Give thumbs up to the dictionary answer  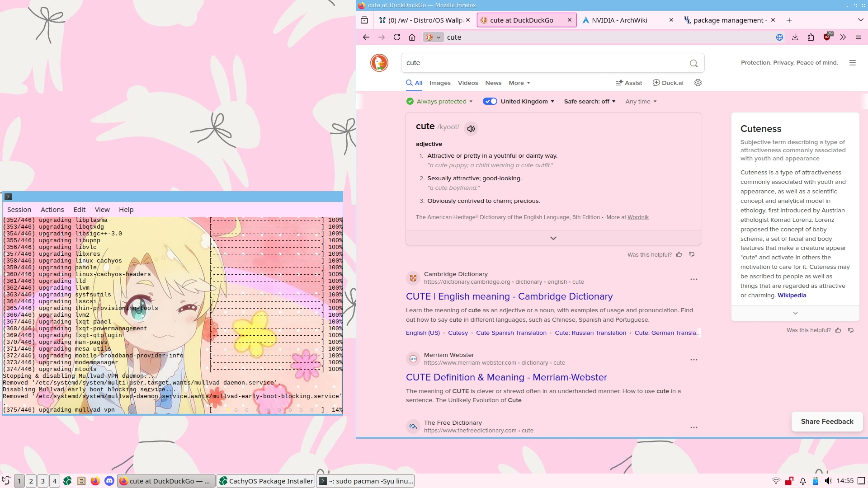679,255
